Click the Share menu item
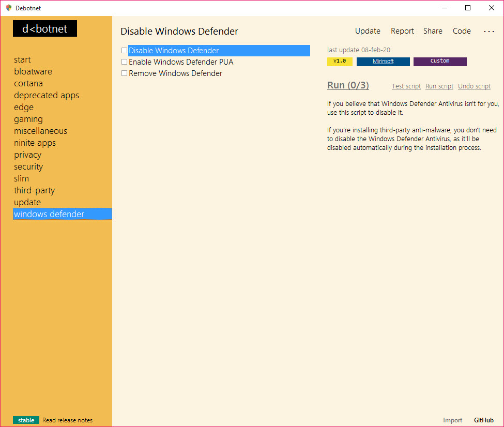This screenshot has width=504, height=427. click(433, 31)
